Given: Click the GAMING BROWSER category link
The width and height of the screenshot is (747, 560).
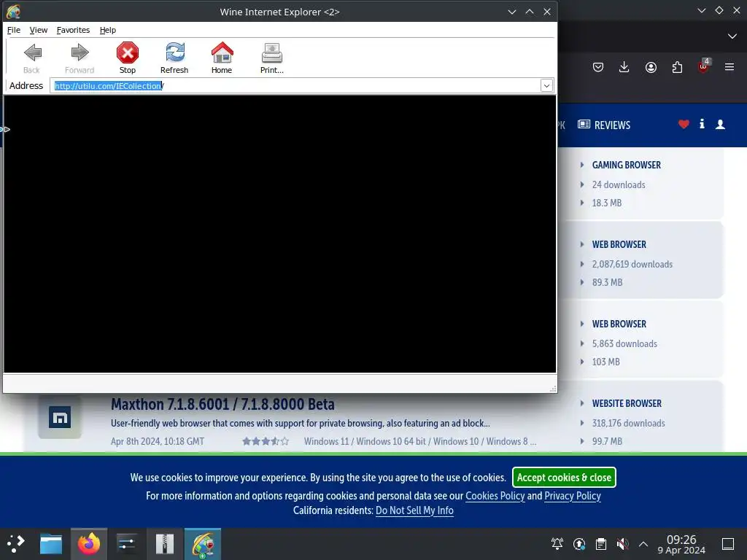Looking at the screenshot, I should coord(626,165).
